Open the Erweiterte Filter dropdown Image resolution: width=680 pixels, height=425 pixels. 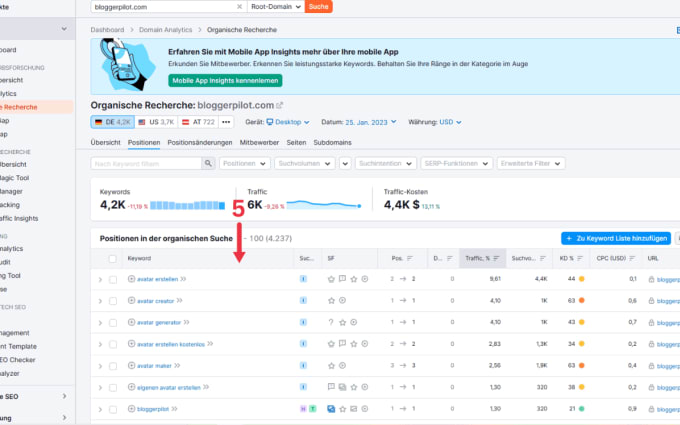[531, 163]
